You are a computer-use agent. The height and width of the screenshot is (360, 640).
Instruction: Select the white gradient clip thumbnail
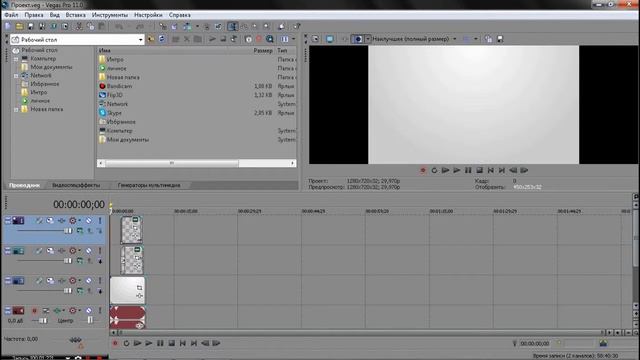click(x=127, y=290)
